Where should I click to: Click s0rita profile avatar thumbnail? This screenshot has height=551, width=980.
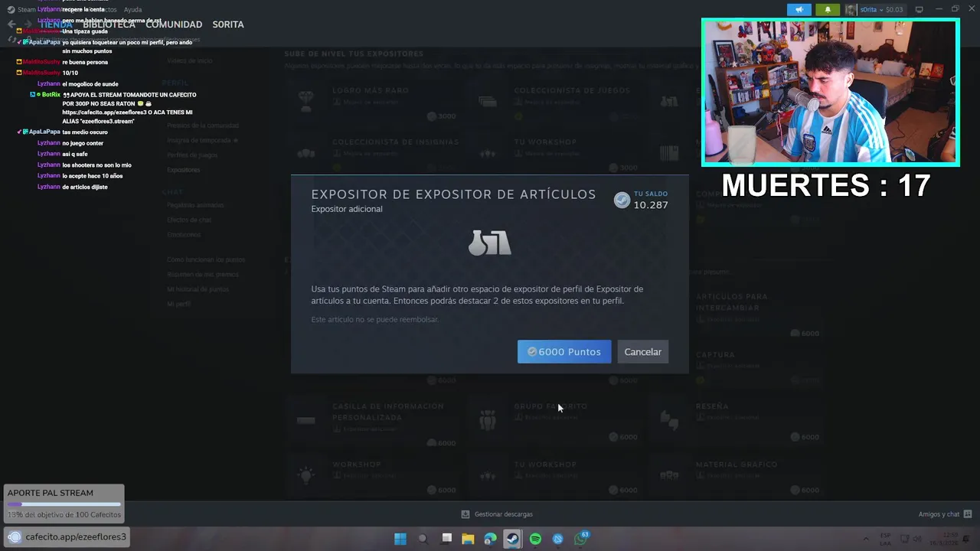(851, 9)
